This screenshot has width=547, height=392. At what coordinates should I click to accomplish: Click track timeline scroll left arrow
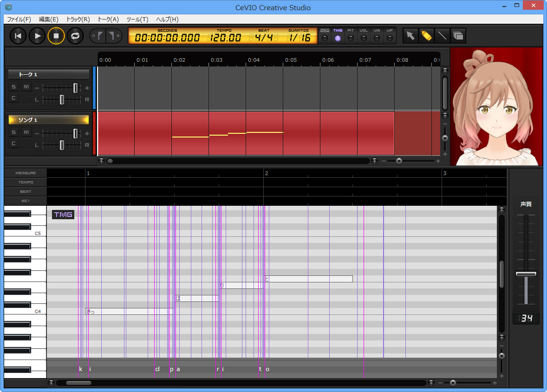pos(102,161)
